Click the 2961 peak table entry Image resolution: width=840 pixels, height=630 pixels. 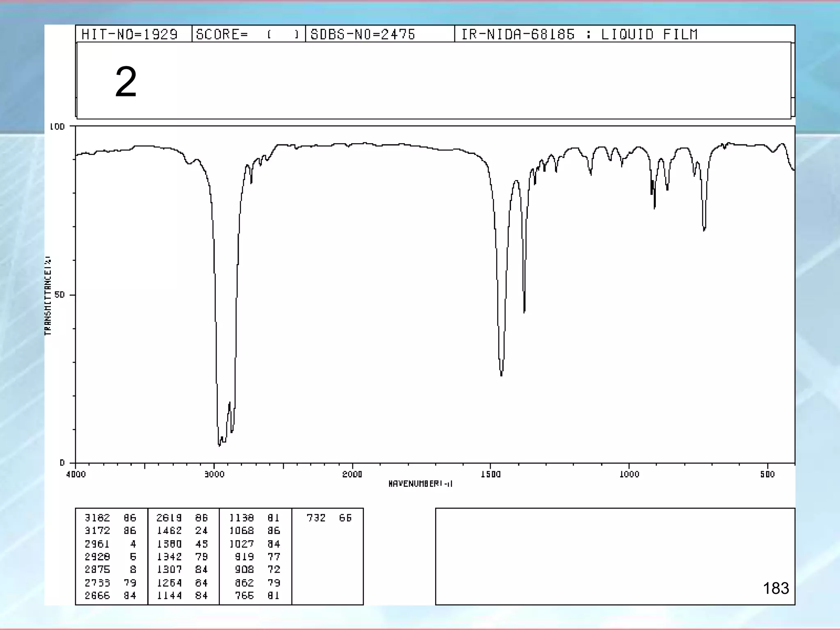(97, 544)
